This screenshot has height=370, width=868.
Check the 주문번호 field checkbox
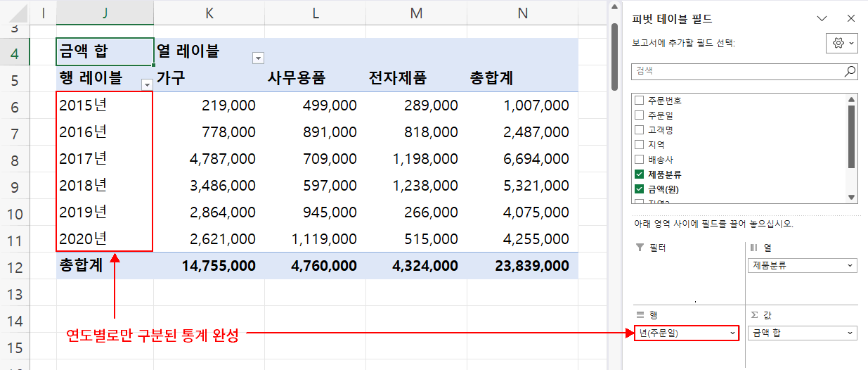coord(640,101)
